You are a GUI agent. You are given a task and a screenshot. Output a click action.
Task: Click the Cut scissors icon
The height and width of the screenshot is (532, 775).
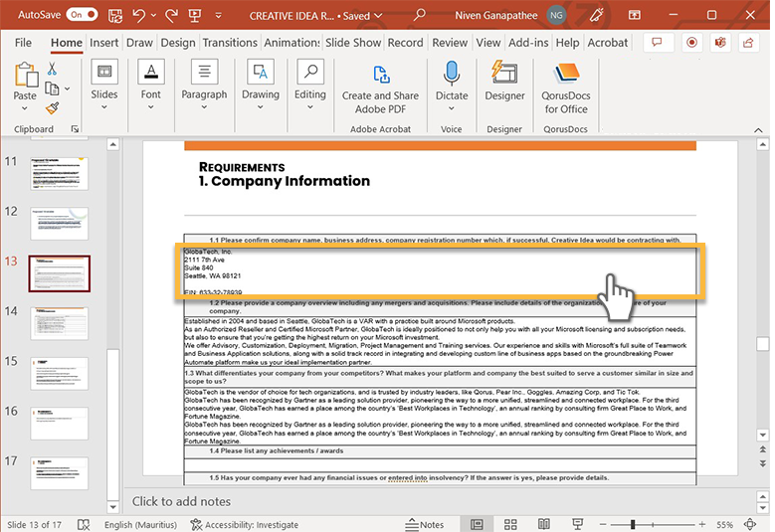pyautogui.click(x=52, y=69)
